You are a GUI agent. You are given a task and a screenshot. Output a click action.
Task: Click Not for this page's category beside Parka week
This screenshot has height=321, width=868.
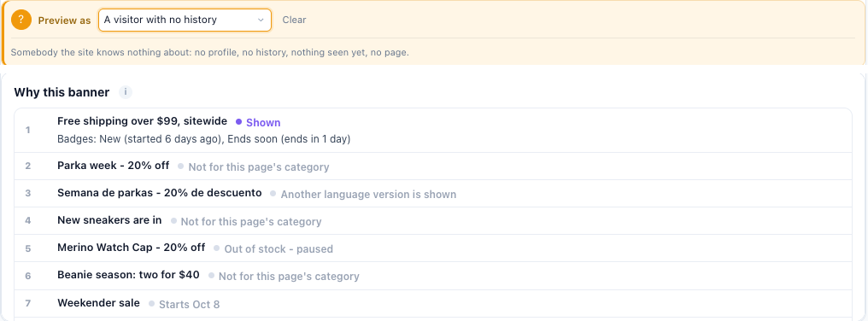[259, 167]
